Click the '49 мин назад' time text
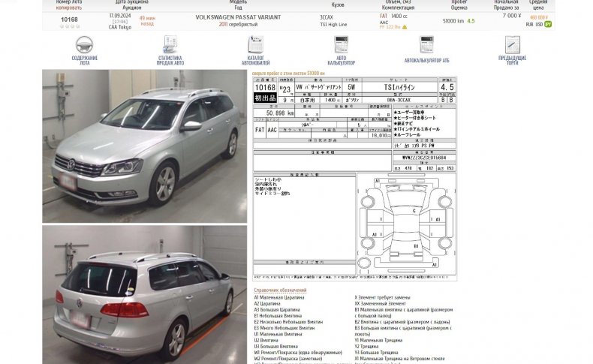 [x=147, y=21]
